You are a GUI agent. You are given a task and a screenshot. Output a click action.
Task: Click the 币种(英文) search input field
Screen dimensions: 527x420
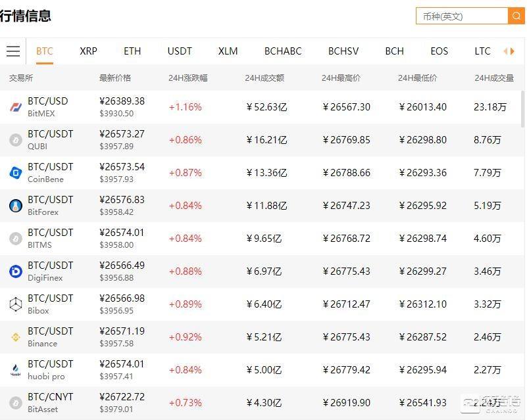pyautogui.click(x=462, y=16)
